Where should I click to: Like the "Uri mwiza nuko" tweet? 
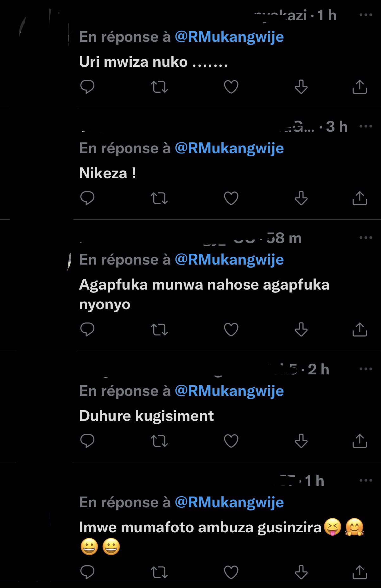[x=231, y=87]
